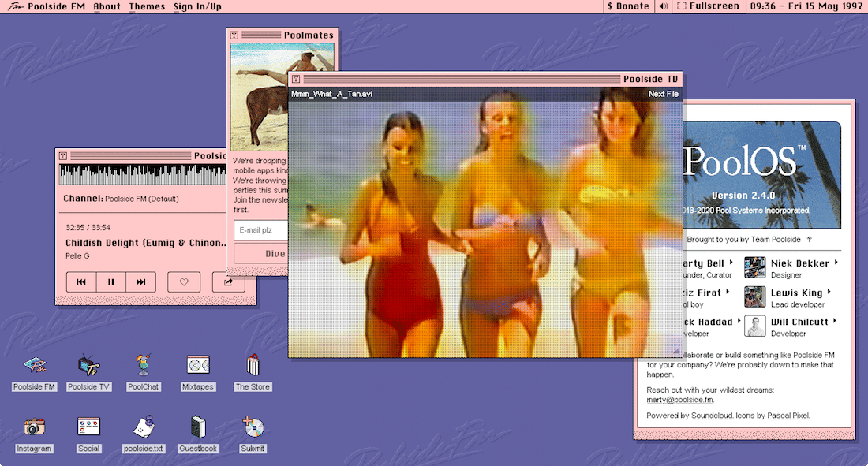Click the Mmm_What_A_Tan.avi filename
Viewport: 868px width, 466px height.
pyautogui.click(x=331, y=94)
